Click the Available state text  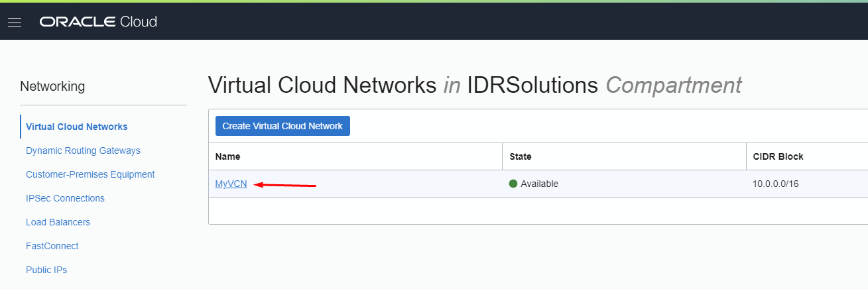(539, 184)
